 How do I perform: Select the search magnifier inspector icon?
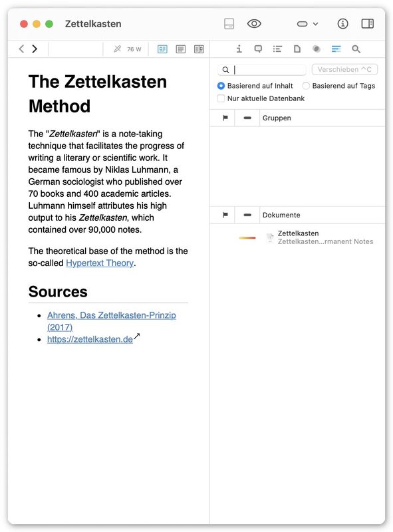point(356,49)
